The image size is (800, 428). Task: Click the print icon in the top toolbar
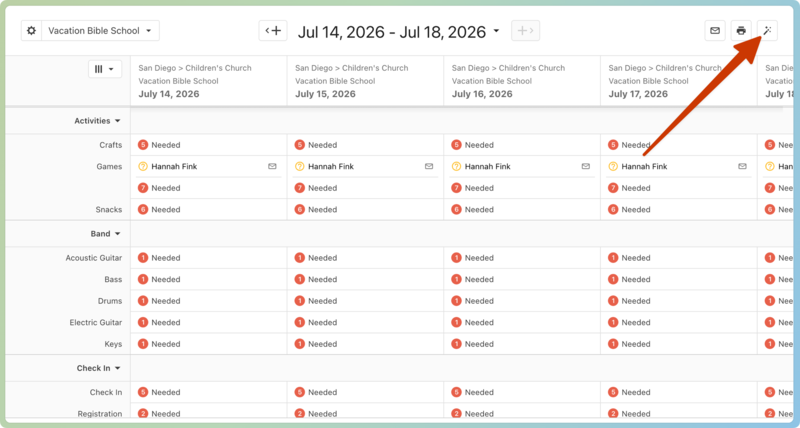[x=741, y=31]
